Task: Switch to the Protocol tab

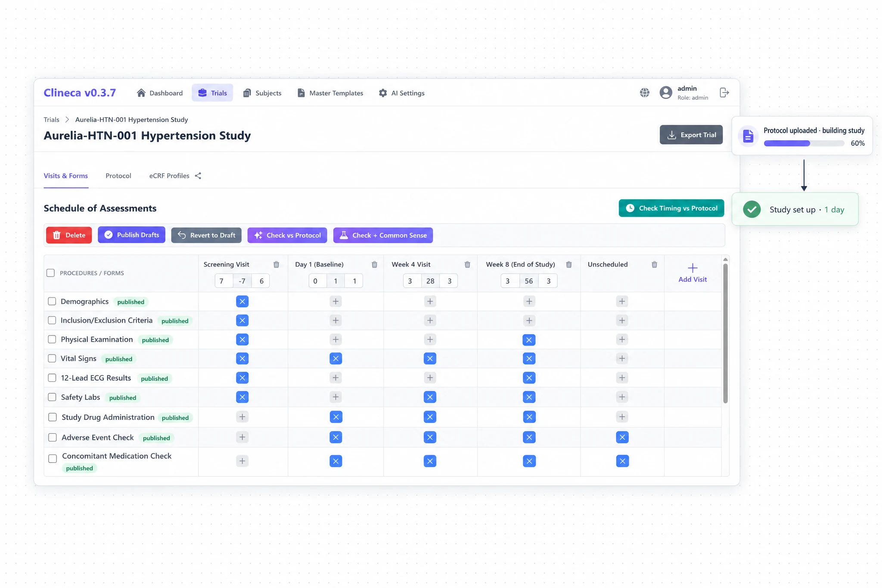Action: 118,176
